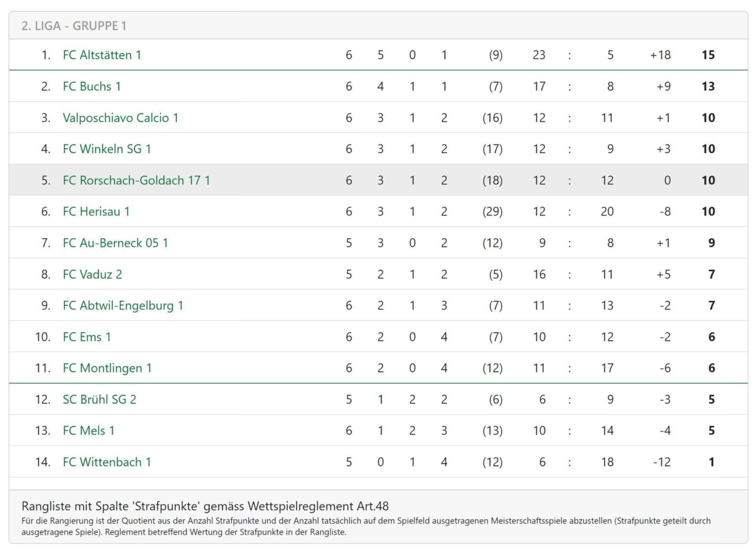Open the FC Mels 1 team page

88,430
